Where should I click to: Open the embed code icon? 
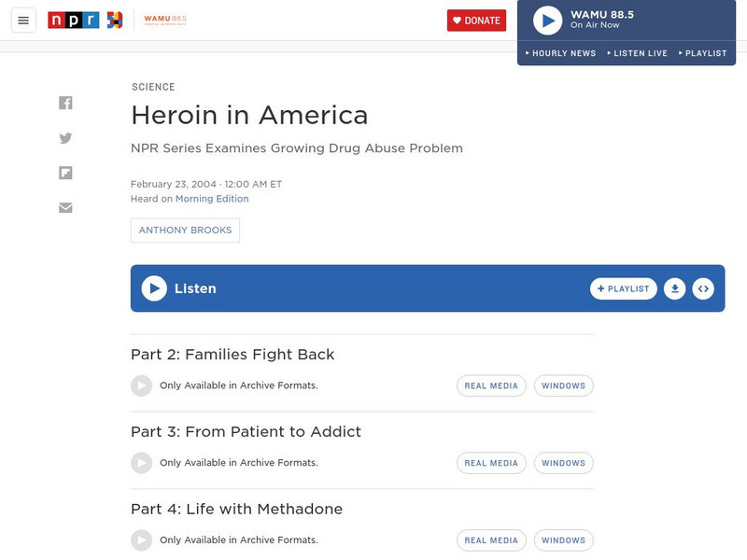pos(704,288)
